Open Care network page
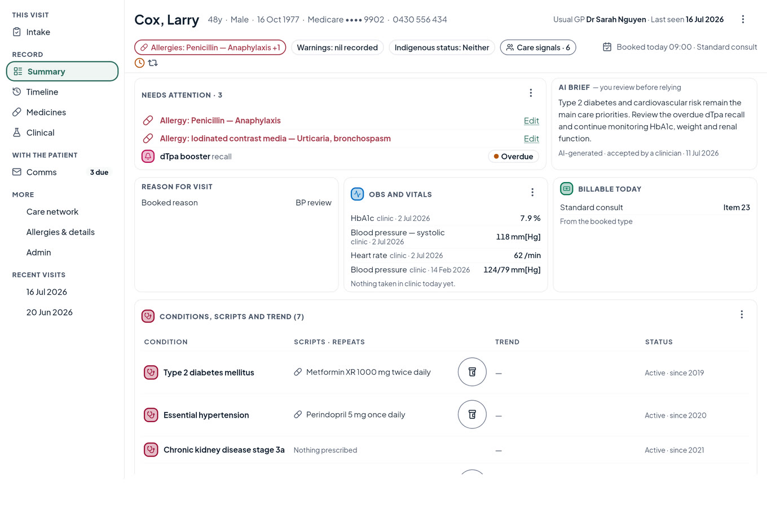The image size is (767, 532). 62,212
